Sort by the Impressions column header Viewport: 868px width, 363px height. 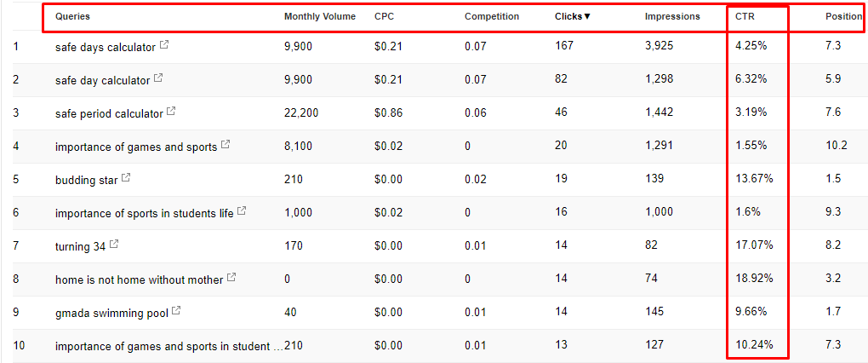click(x=672, y=17)
